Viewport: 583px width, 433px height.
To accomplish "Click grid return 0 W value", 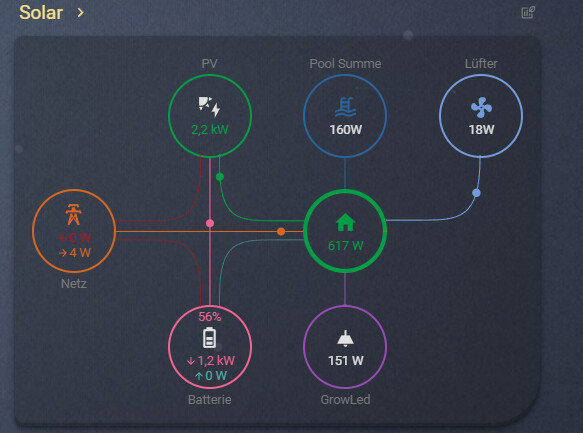I will (75, 237).
